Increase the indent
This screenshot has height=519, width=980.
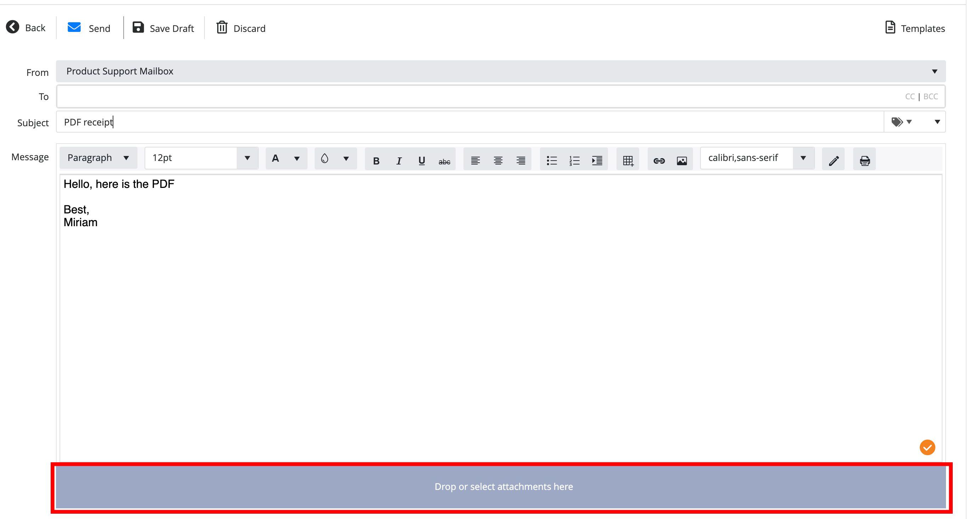pos(597,161)
